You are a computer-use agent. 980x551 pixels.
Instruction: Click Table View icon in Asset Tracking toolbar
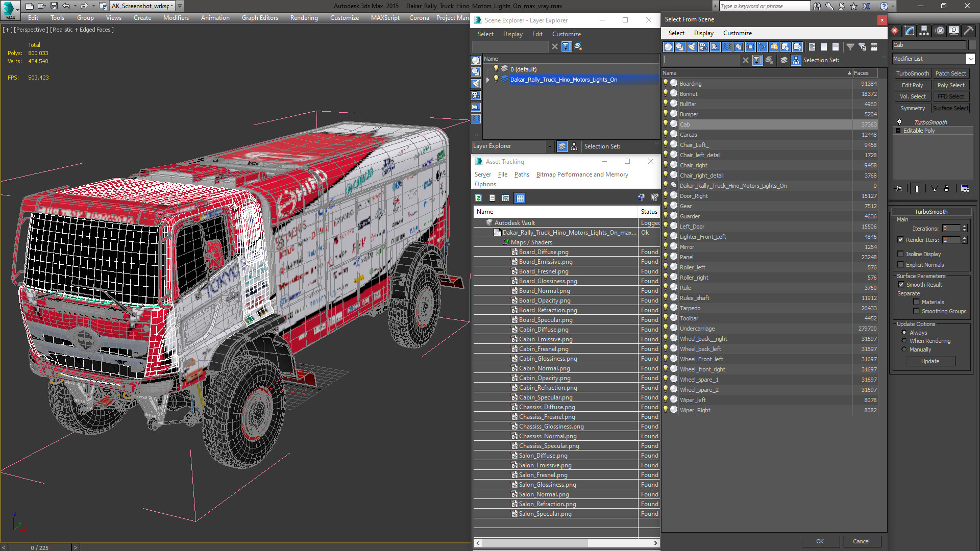pos(520,198)
